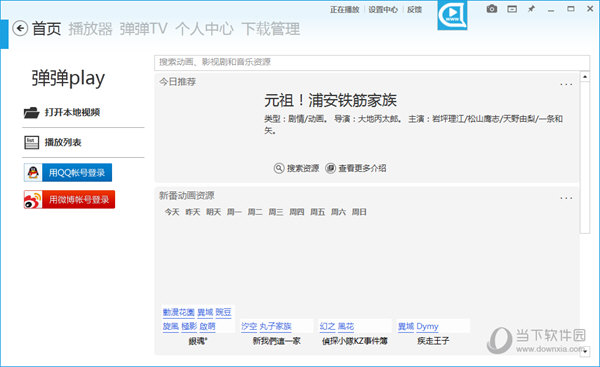Open the 弹弹TV tab
This screenshot has height=367, width=600.
click(143, 29)
